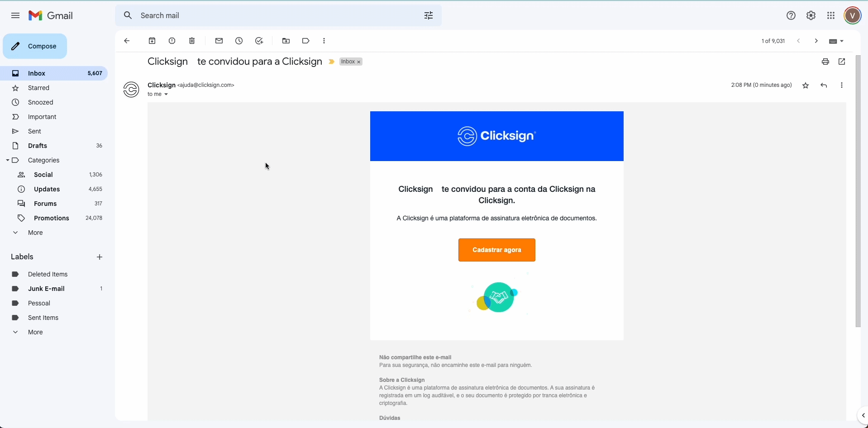Collapse the Categories section
The height and width of the screenshot is (428, 868).
click(8, 160)
